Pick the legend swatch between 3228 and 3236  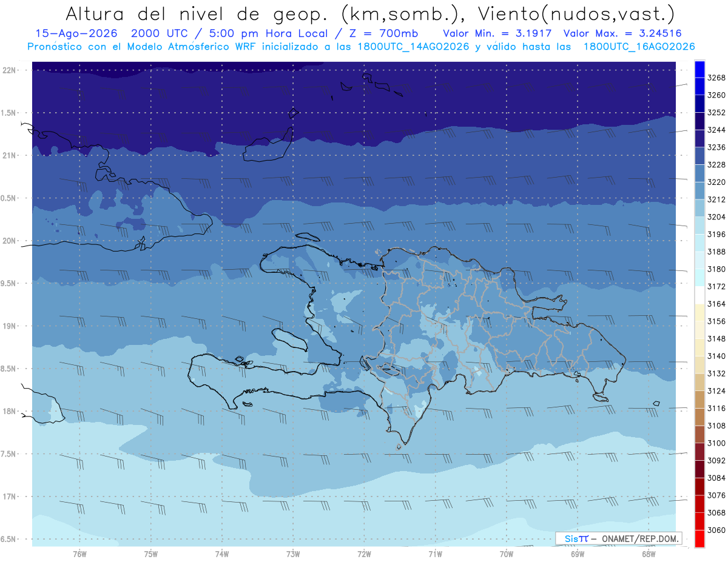point(699,156)
